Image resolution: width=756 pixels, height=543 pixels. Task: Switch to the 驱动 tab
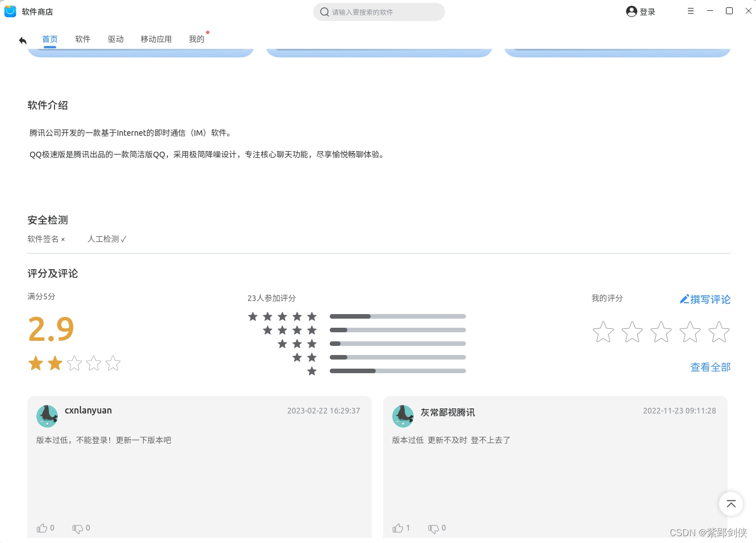coord(116,39)
